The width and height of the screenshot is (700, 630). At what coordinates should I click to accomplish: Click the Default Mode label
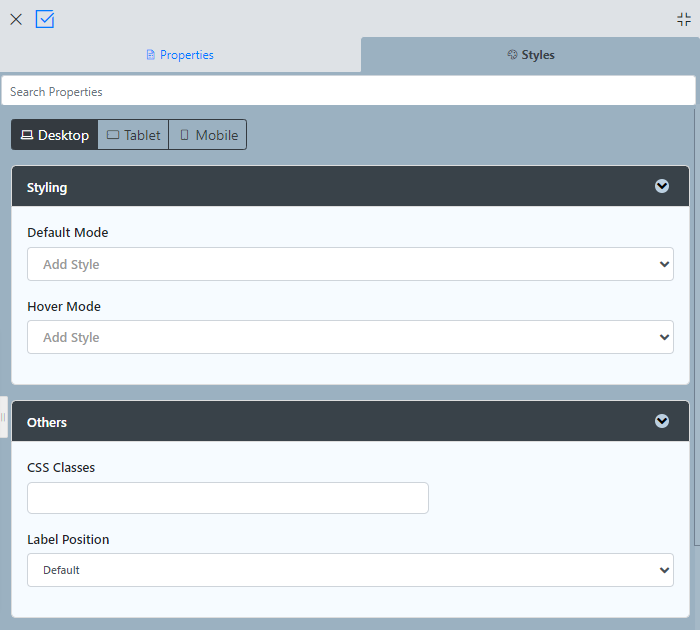pyautogui.click(x=67, y=233)
